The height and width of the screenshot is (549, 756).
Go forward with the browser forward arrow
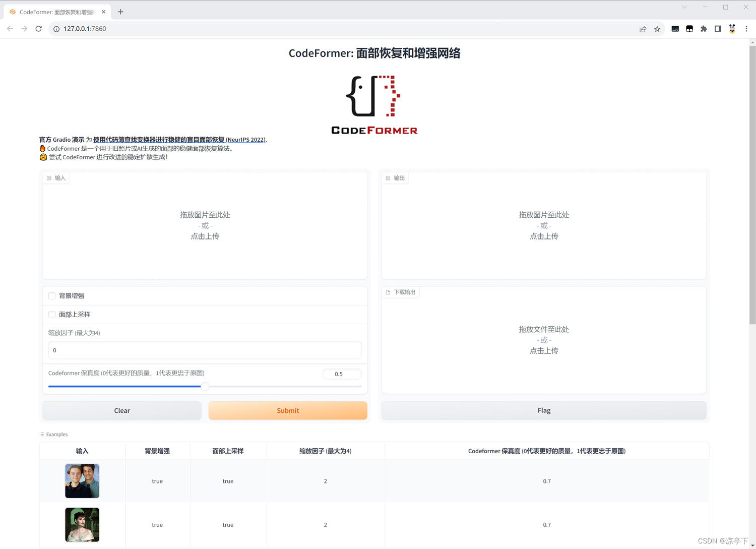click(x=24, y=29)
